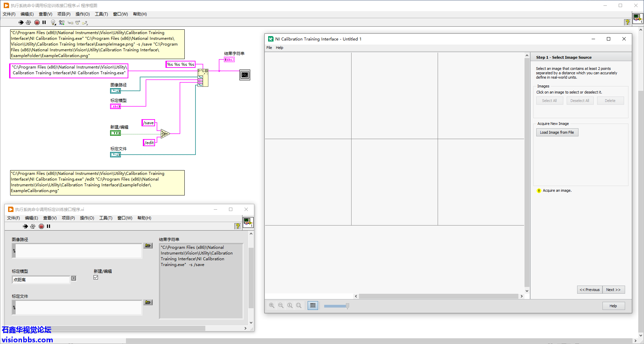Click the front panel Run arrow
This screenshot has height=344, width=644.
(x=25, y=227)
